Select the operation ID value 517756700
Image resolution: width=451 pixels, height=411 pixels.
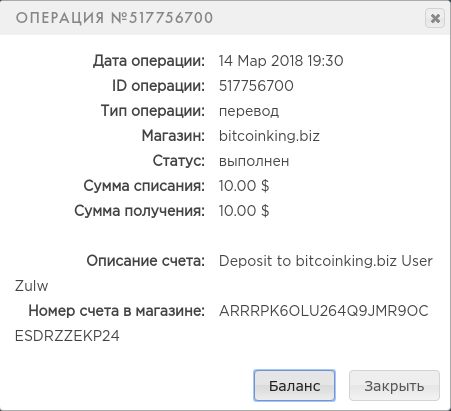click(x=256, y=86)
